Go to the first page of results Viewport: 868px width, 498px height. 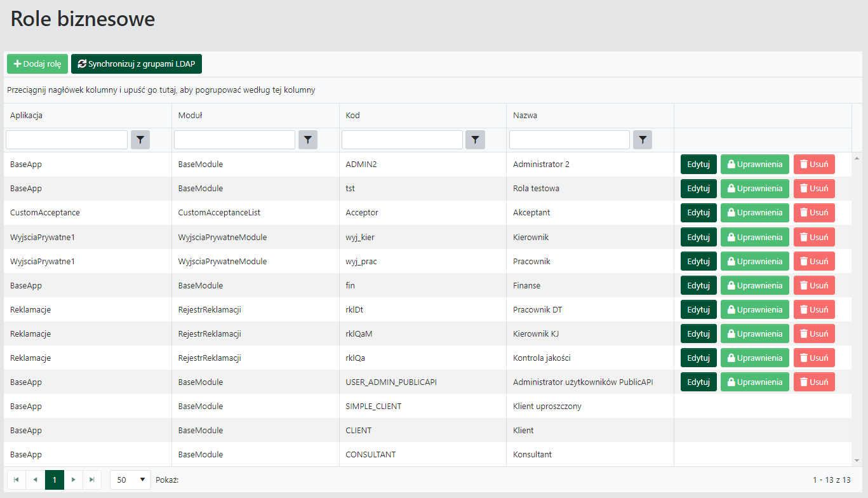pyautogui.click(x=16, y=480)
